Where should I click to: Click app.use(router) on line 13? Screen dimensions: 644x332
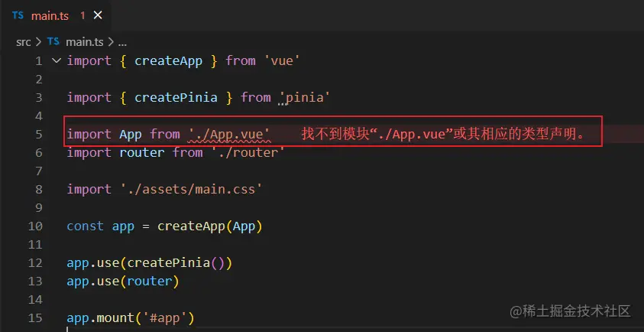(123, 282)
